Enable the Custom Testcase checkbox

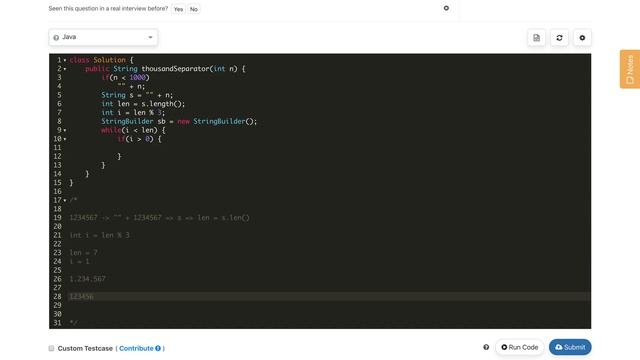pyautogui.click(x=51, y=348)
